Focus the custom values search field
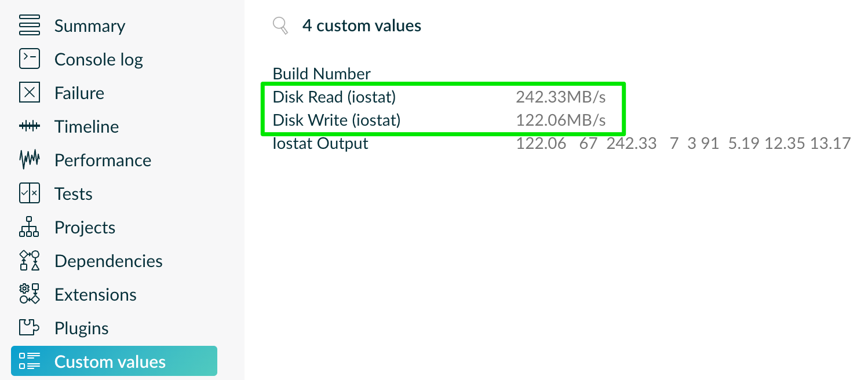 coord(362,26)
